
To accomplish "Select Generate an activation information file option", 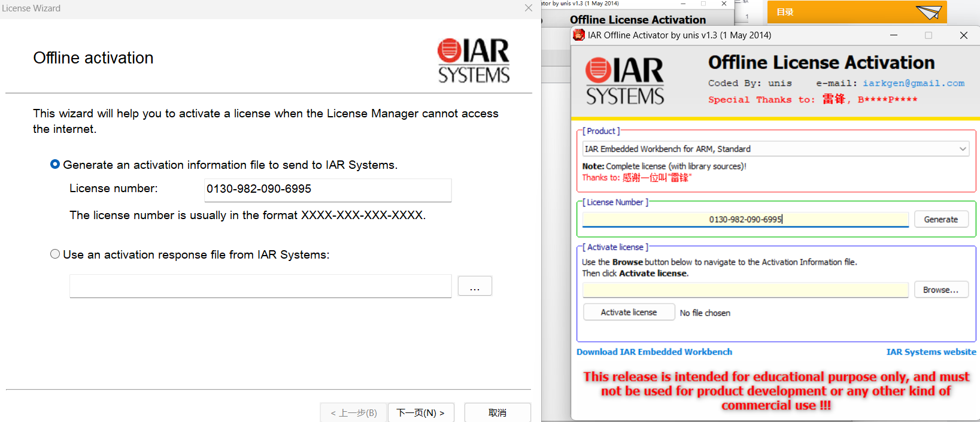I will (55, 165).
